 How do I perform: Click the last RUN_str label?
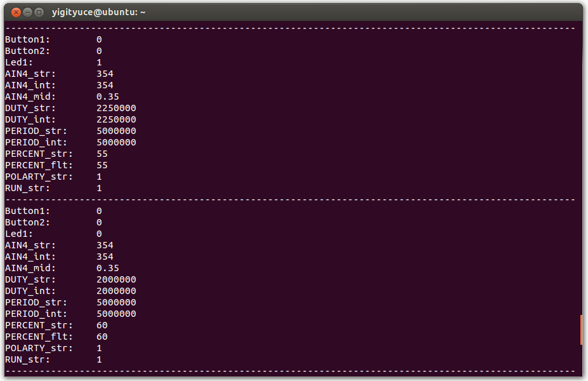tap(27, 359)
